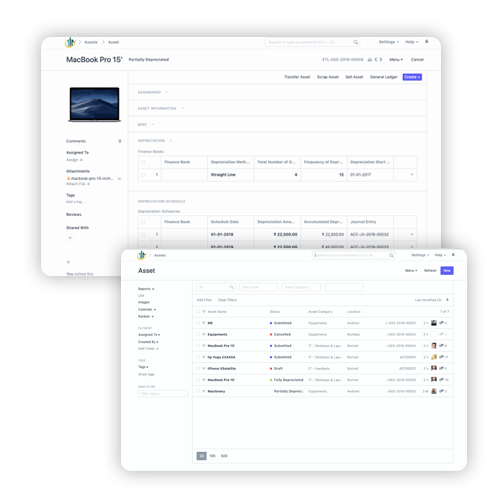The width and height of the screenshot is (500, 500).
Task: Click Scrap Asset button
Action: (x=328, y=77)
